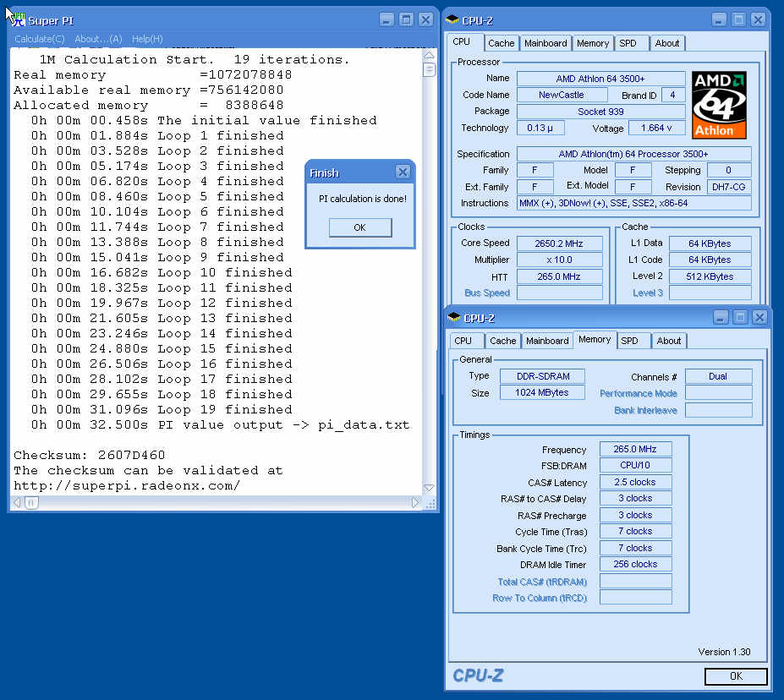Click Super PI horizontal scroll left arrow
784x700 pixels.
click(x=17, y=503)
